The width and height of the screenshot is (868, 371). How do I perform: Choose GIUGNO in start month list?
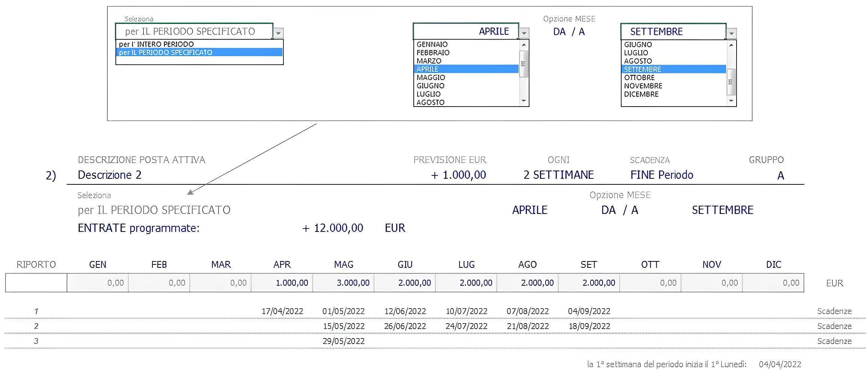[466, 86]
